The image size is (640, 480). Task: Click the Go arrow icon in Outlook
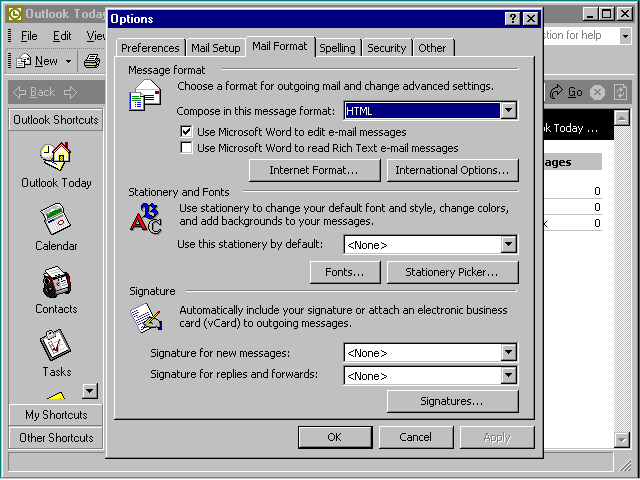point(556,92)
